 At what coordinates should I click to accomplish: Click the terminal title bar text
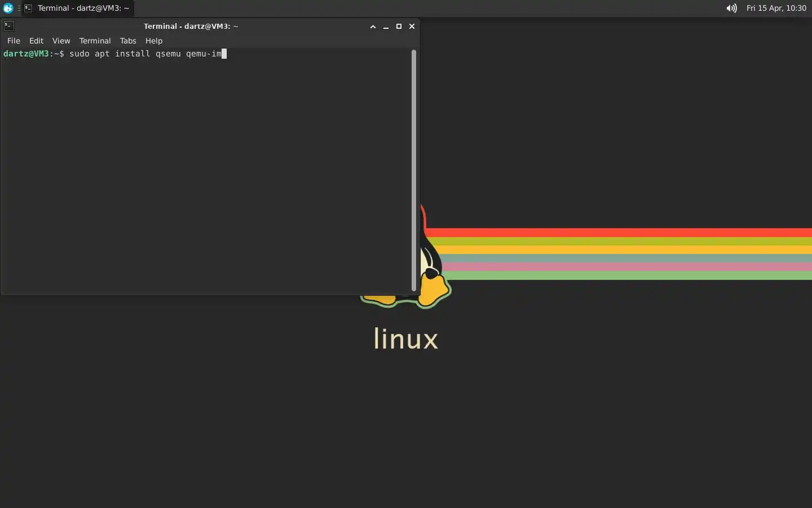point(191,26)
